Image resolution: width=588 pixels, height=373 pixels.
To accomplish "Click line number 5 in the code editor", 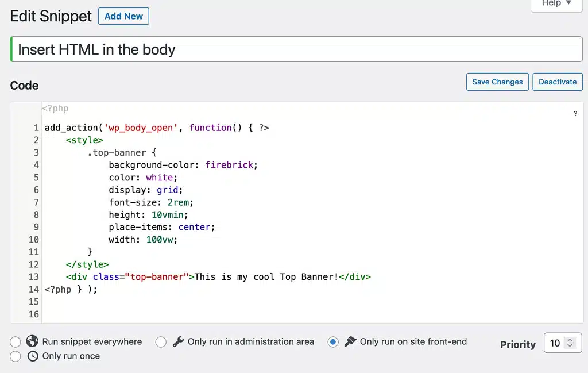I will click(34, 177).
